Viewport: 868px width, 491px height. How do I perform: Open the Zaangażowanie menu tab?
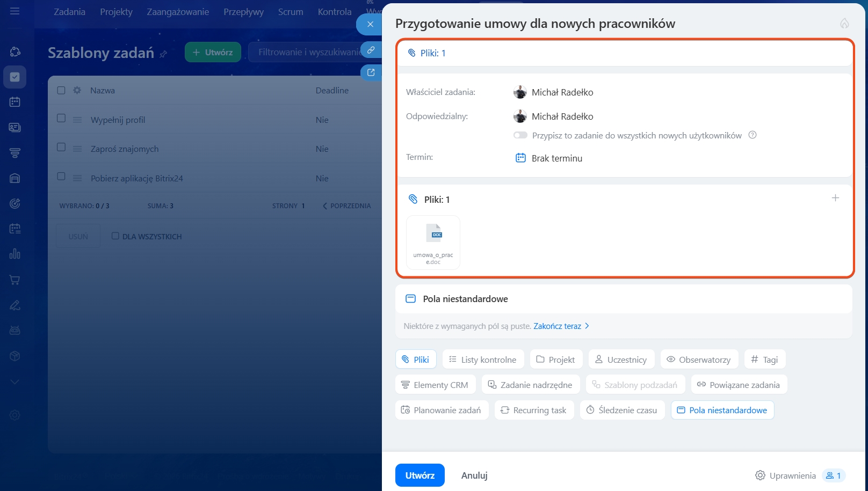tap(178, 12)
